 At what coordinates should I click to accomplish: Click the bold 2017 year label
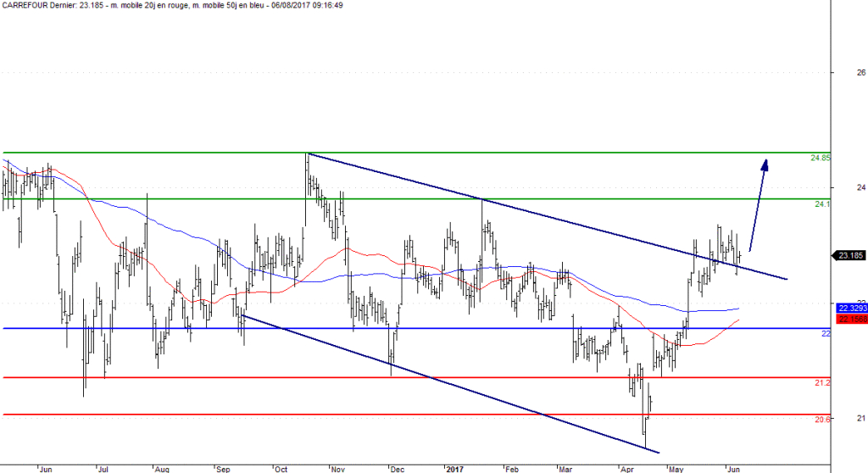click(x=454, y=469)
